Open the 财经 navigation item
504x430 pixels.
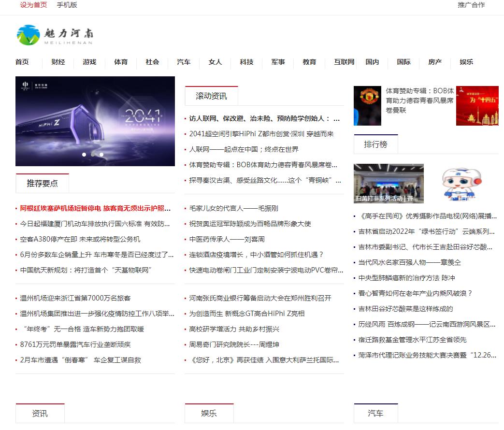(x=58, y=62)
